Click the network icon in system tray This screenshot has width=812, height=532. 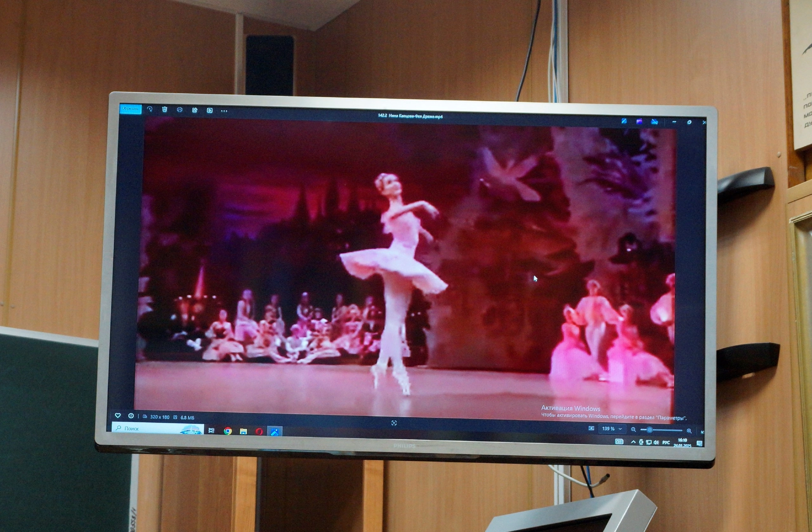pyautogui.click(x=649, y=442)
